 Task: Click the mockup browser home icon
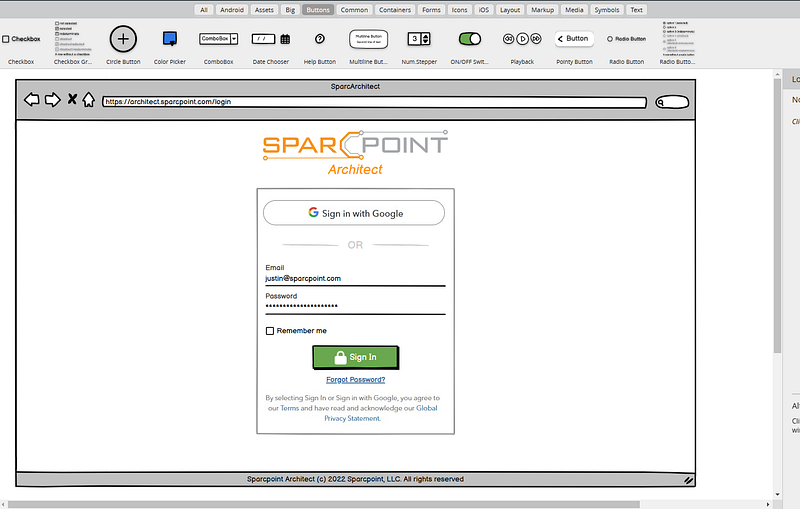(89, 99)
